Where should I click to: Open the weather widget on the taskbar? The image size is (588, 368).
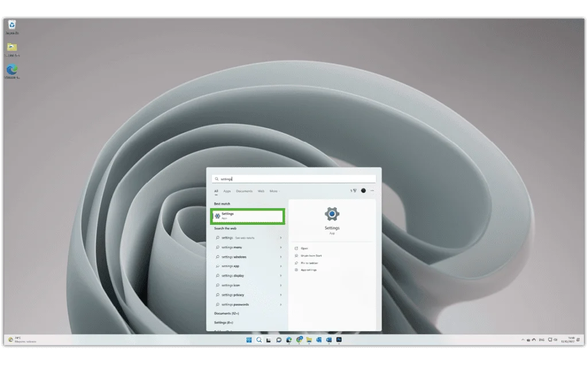click(x=22, y=340)
